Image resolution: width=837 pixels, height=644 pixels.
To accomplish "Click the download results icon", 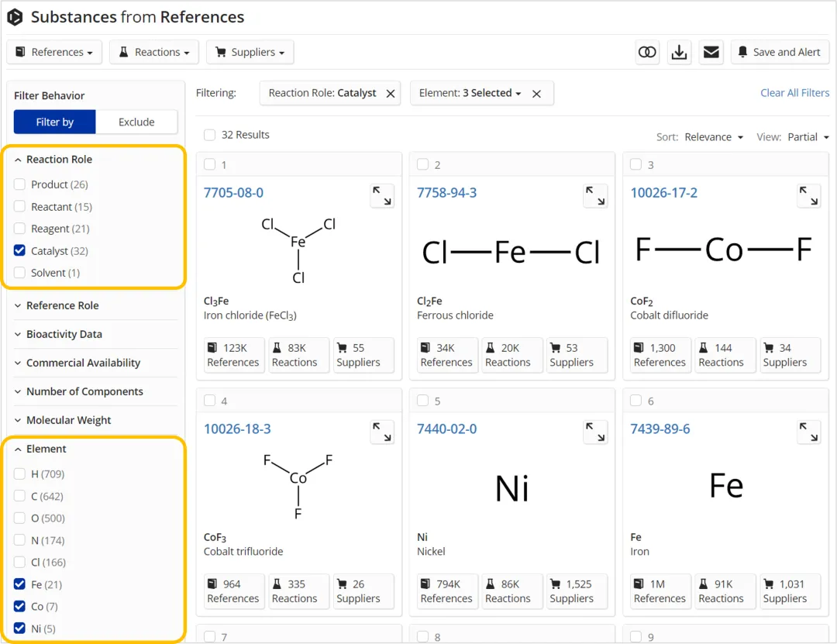I will [680, 52].
